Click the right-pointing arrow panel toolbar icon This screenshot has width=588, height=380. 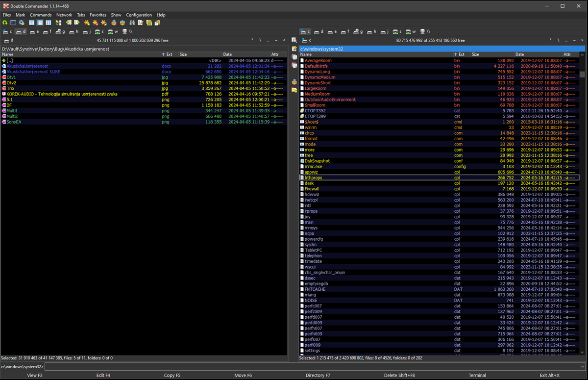[x=77, y=23]
